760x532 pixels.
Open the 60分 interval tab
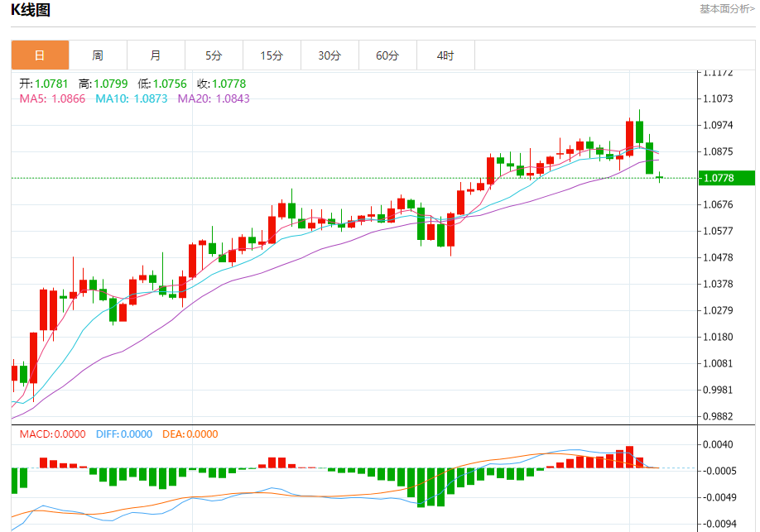[387, 55]
